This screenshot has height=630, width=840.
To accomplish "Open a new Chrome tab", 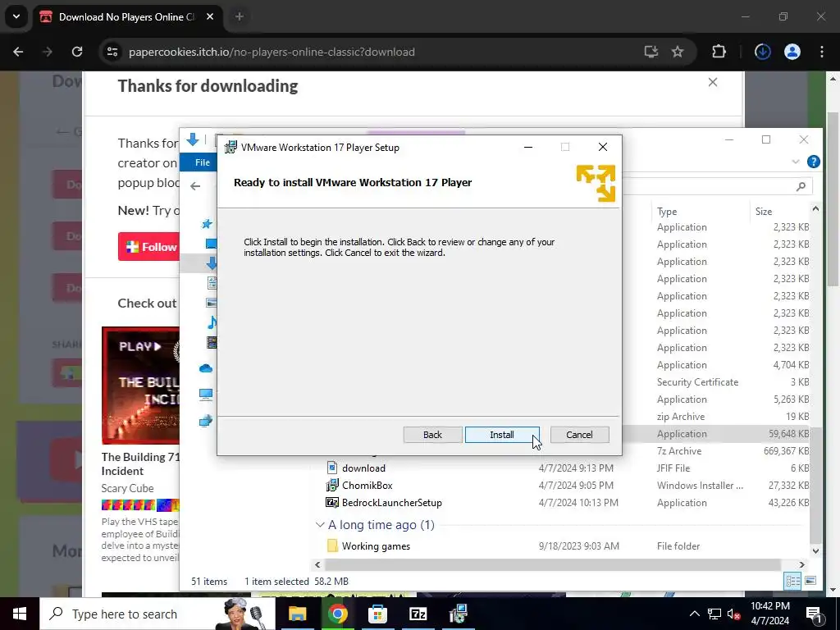I will (240, 16).
